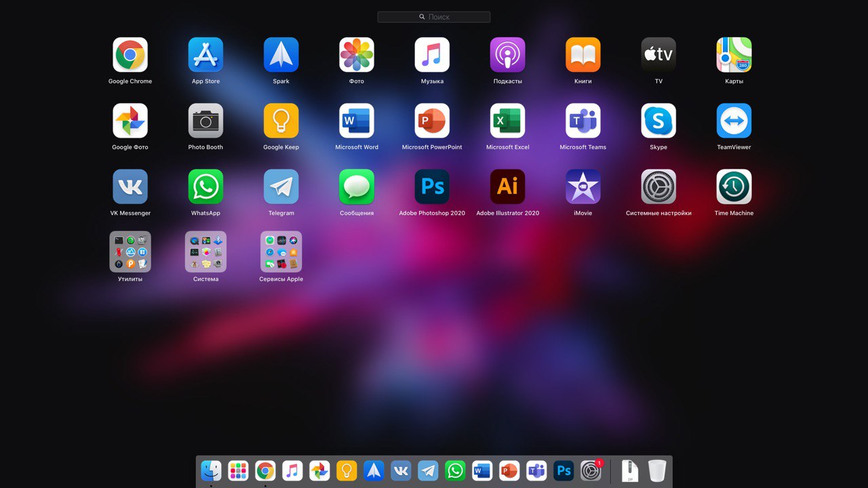Viewport: 868px width, 488px height.
Task: Open Карты app
Action: point(734,55)
